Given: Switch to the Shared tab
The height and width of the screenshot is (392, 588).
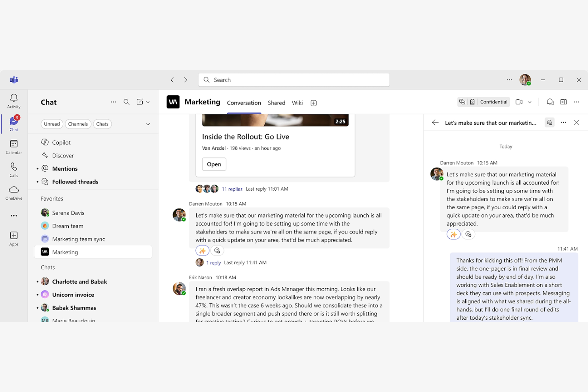Looking at the screenshot, I should pyautogui.click(x=276, y=102).
